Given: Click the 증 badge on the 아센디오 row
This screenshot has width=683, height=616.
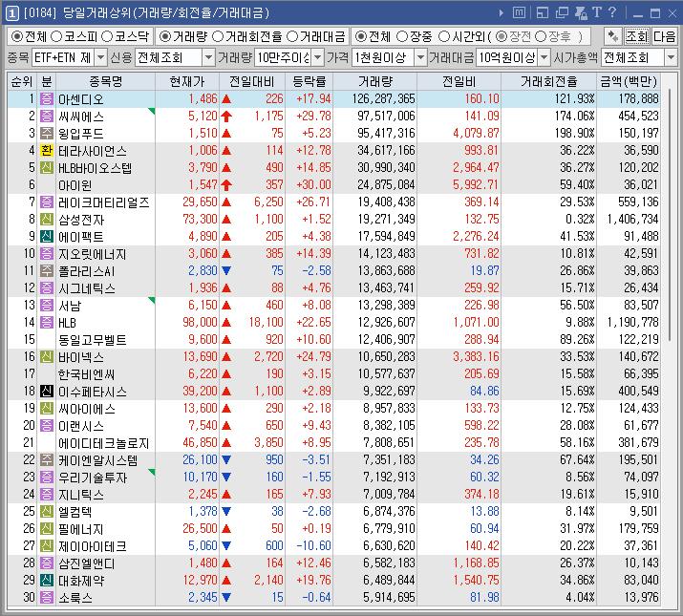Looking at the screenshot, I should (x=47, y=99).
